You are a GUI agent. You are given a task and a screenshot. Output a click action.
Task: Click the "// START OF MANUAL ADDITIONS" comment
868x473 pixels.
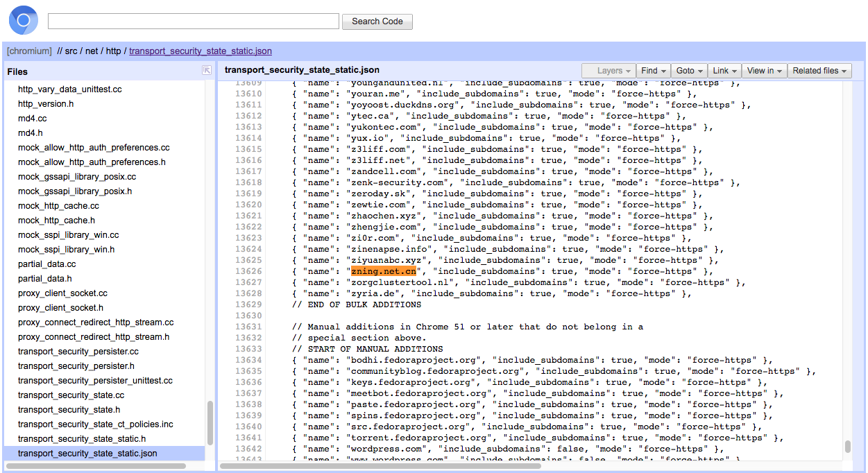367,349
